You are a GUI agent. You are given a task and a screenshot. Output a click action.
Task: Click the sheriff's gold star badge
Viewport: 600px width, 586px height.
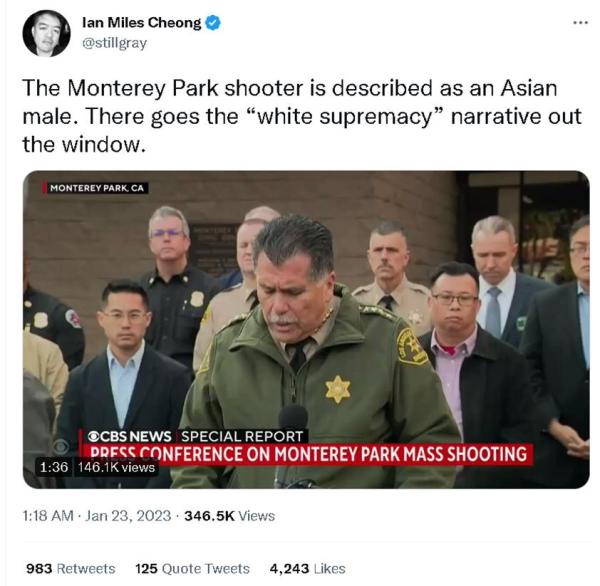click(338, 389)
